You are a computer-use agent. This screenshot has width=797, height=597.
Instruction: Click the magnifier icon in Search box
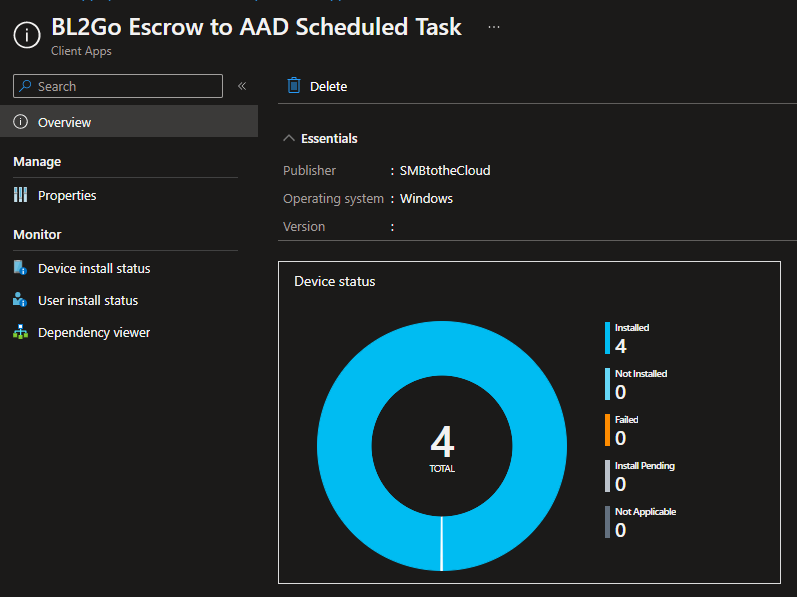pos(26,86)
